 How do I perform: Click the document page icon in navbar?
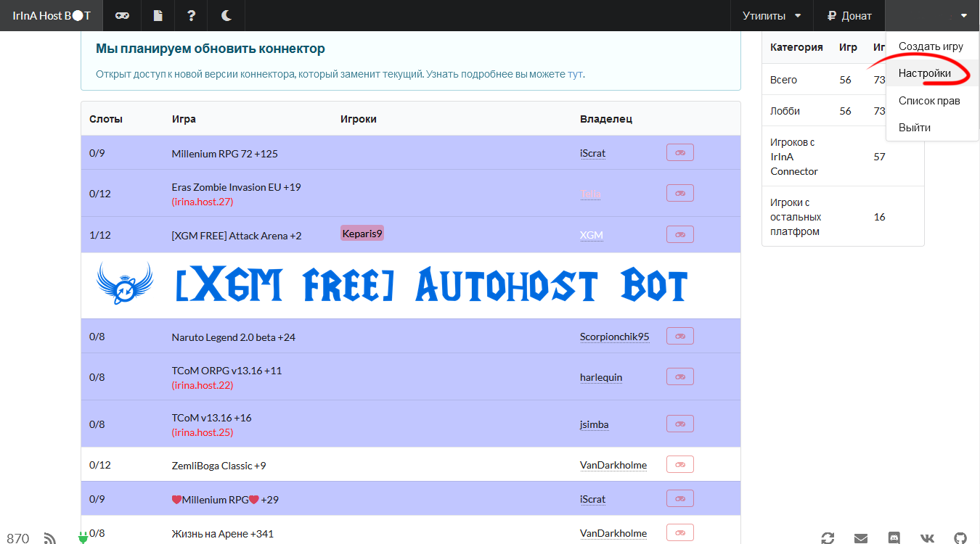tap(158, 15)
